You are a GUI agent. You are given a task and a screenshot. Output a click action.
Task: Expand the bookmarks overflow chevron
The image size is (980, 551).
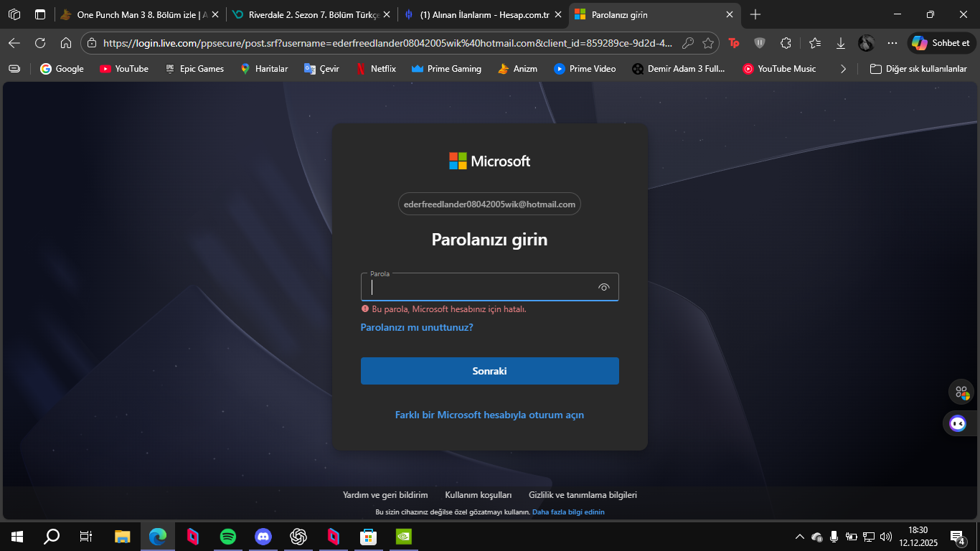pos(843,69)
